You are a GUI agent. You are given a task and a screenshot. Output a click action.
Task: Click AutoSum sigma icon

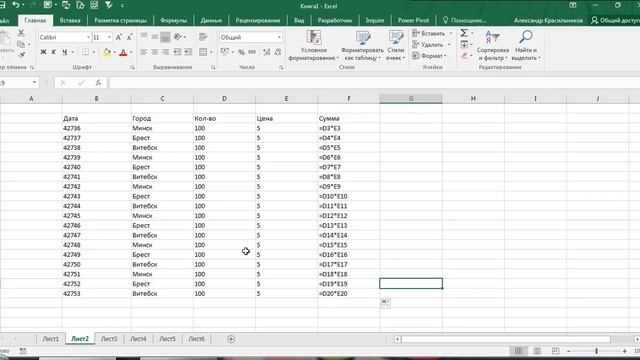(x=464, y=33)
